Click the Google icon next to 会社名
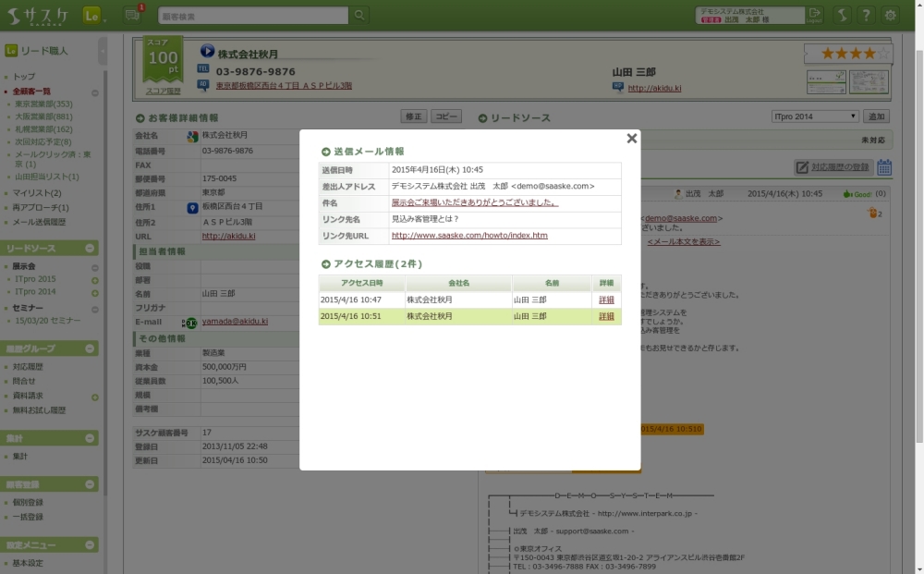The height and width of the screenshot is (574, 924). 192,136
